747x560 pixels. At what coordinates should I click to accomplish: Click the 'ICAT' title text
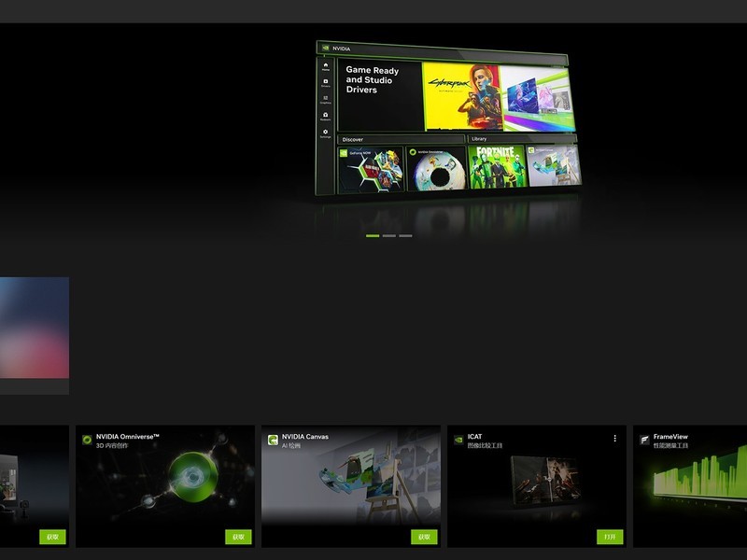(474, 436)
